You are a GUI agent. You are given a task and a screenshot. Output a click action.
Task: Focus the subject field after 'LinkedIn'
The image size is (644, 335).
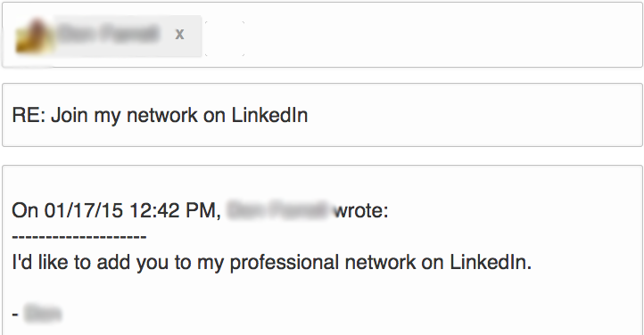pyautogui.click(x=473, y=115)
